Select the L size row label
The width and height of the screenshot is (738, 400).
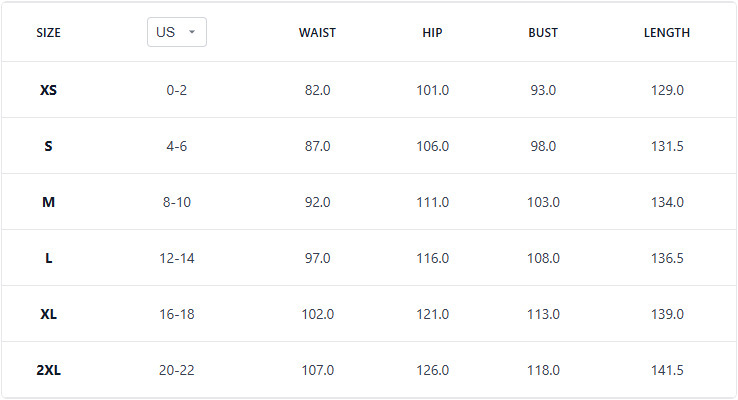click(48, 258)
